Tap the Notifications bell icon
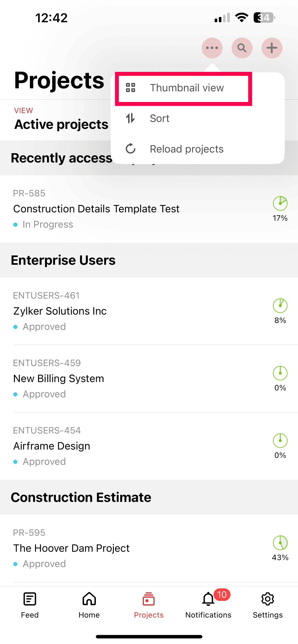Screen dimensions: 298x644 point(208,599)
